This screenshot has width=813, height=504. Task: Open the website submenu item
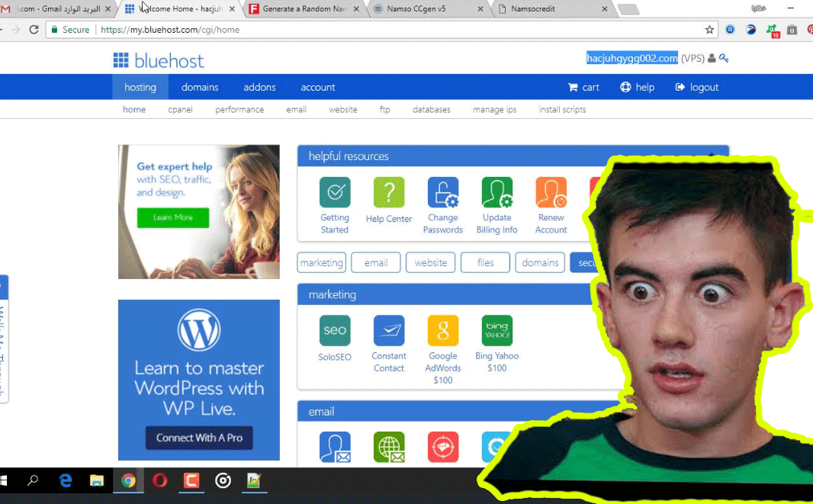click(x=342, y=109)
